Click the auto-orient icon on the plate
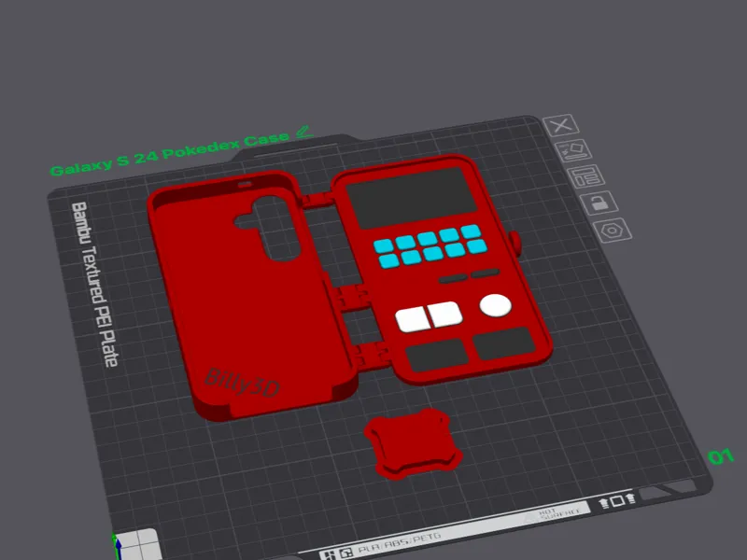747x560 pixels. pos(573,151)
